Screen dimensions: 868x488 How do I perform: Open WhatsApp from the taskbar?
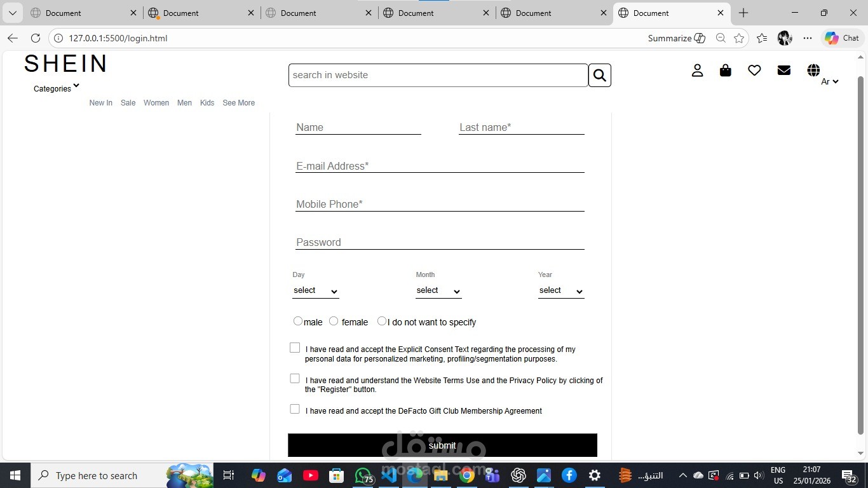[x=363, y=475]
